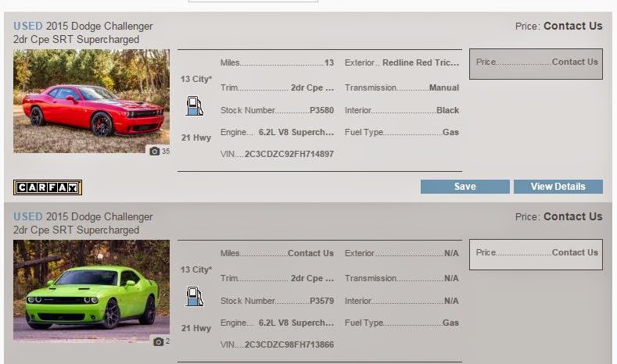Click the Miles Contact Us value
Screen dimensions: 617x364
coord(310,254)
